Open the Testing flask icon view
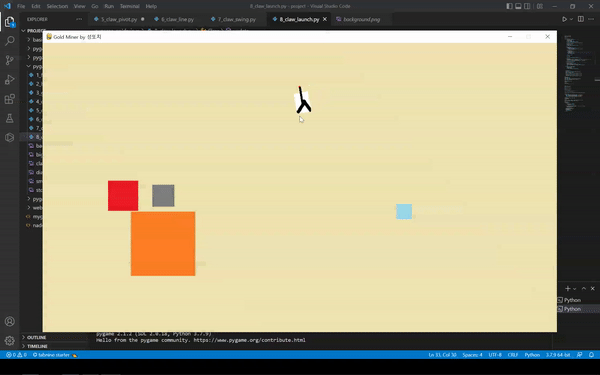 tap(10, 118)
